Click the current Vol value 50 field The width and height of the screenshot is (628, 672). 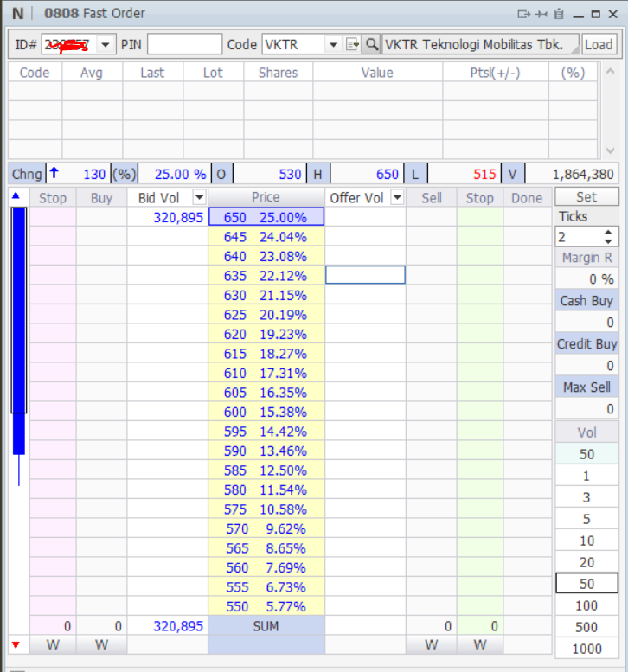click(586, 454)
